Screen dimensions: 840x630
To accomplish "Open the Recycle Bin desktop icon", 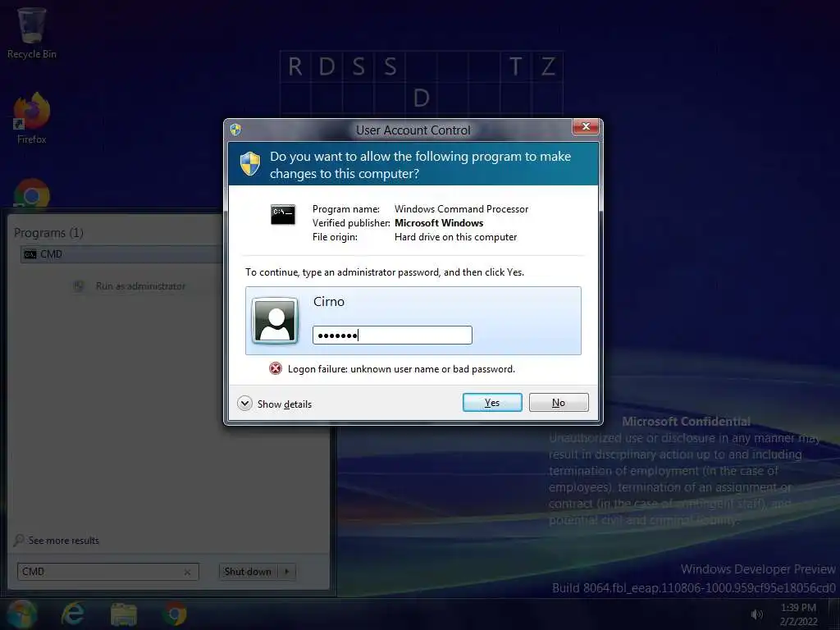I will (x=32, y=33).
